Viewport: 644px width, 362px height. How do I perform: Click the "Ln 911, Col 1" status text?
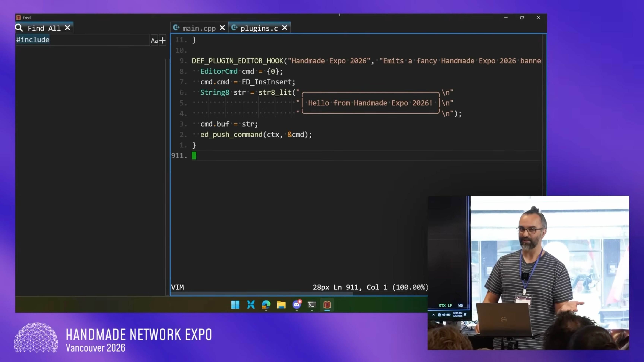pyautogui.click(x=361, y=287)
